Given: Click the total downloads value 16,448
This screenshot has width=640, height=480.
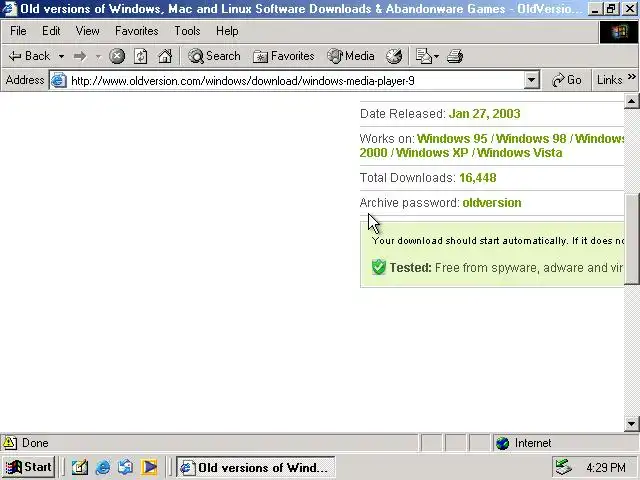Looking at the screenshot, I should coord(478,178).
